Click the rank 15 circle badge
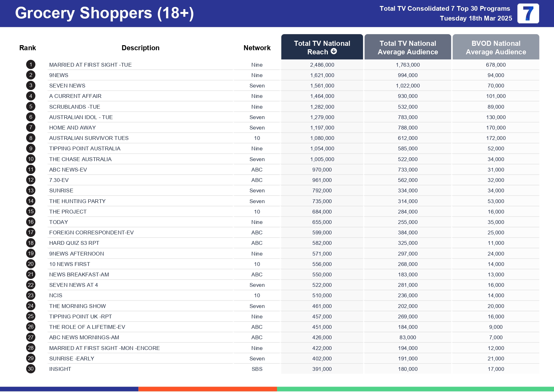554x392 pixels. [x=31, y=212]
